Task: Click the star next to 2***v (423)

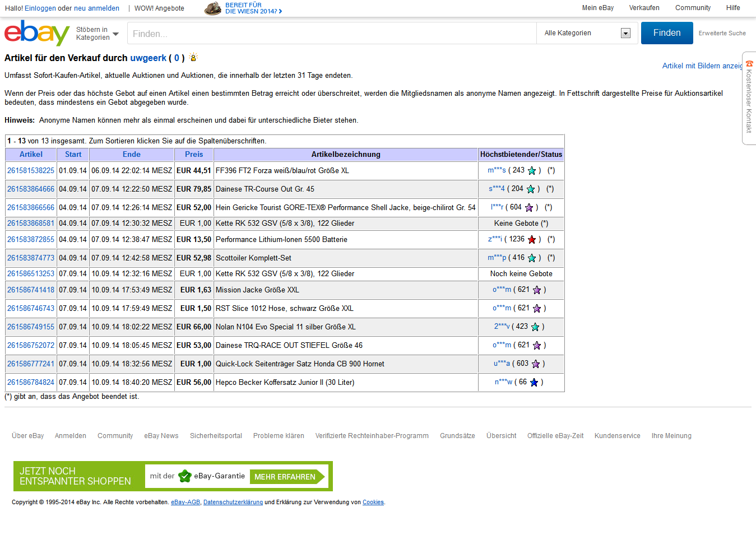Action: pos(535,327)
